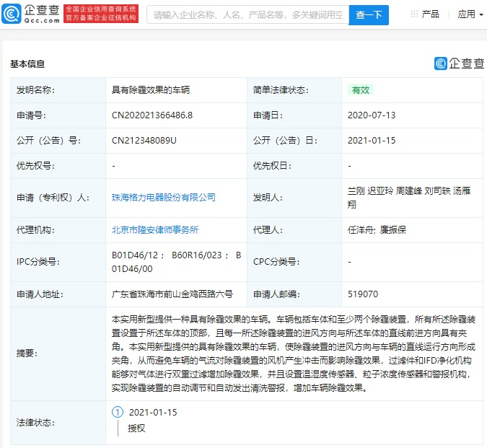Open applicant 珠海格力电器股份有限公司 link
Viewport: 487px width, 448px height.
pyautogui.click(x=163, y=197)
